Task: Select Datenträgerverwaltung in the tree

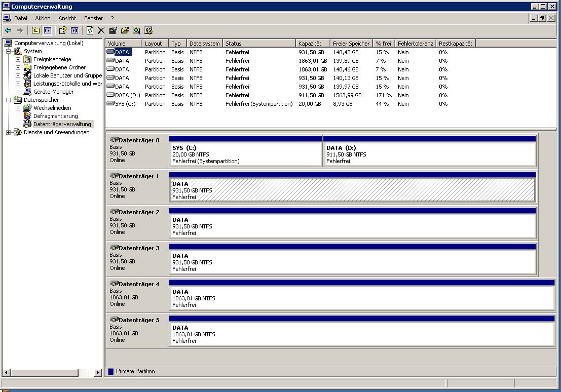Action: (x=62, y=124)
